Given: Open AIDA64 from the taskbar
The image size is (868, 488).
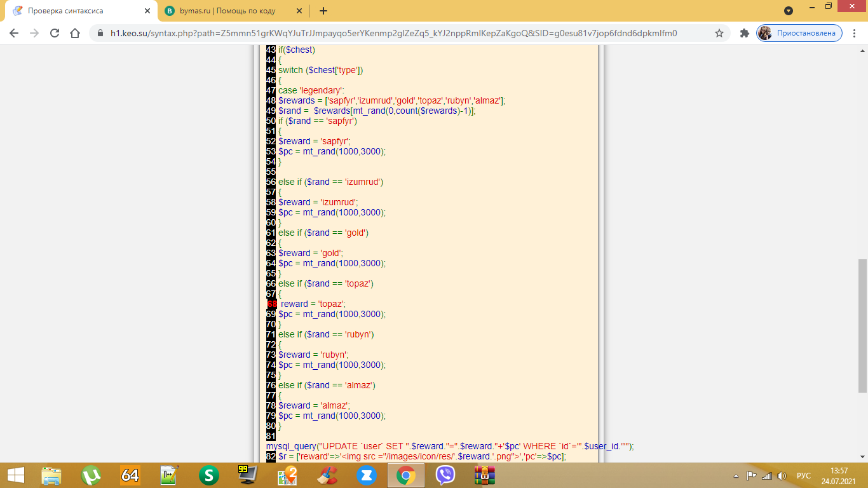Looking at the screenshot, I should pos(130,475).
